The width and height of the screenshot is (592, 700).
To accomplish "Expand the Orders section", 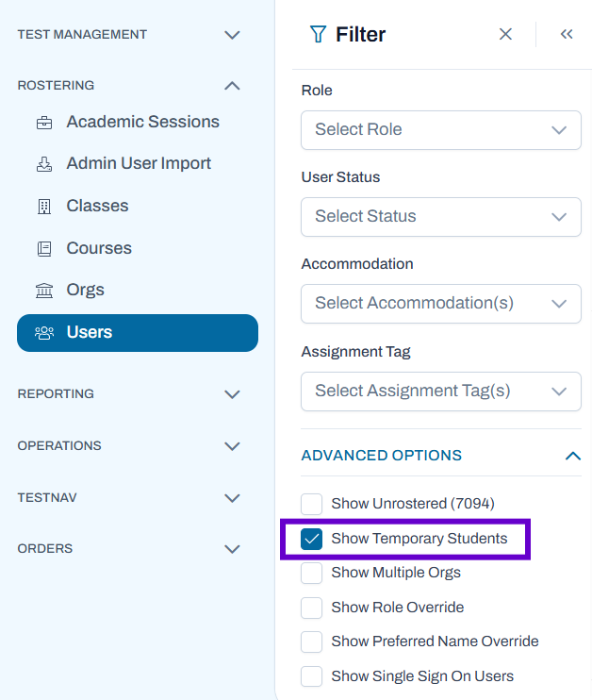I will click(x=232, y=549).
